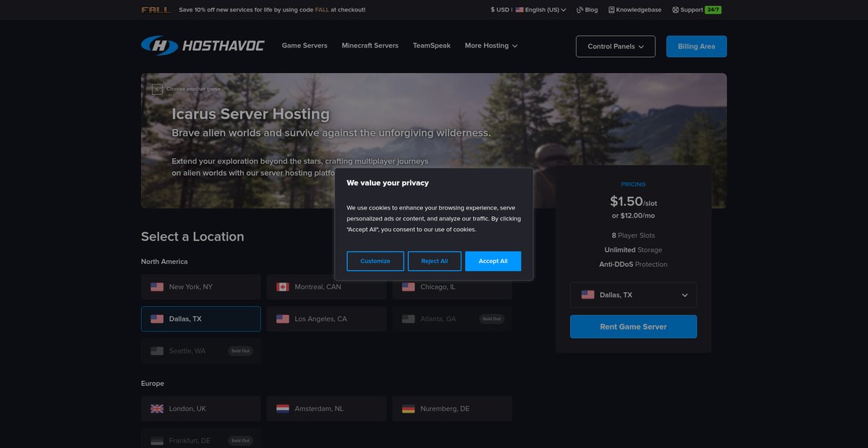Click the US flag next to English (US)
Image resolution: width=868 pixels, height=448 pixels.
519,10
